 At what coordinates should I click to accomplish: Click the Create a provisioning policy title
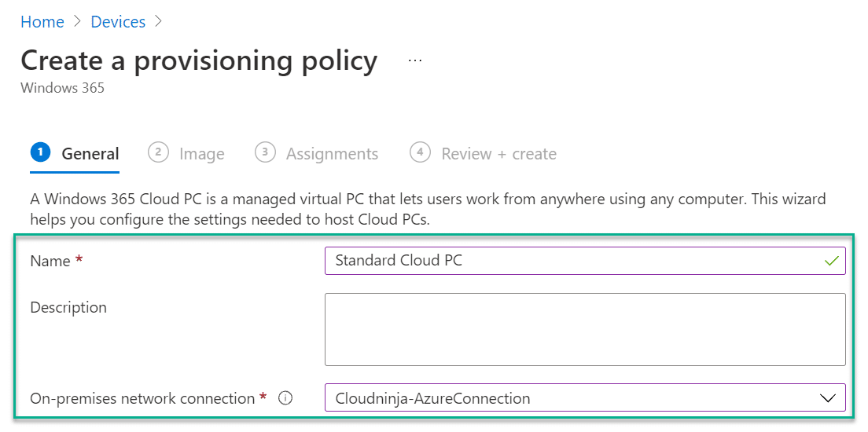[x=199, y=60]
